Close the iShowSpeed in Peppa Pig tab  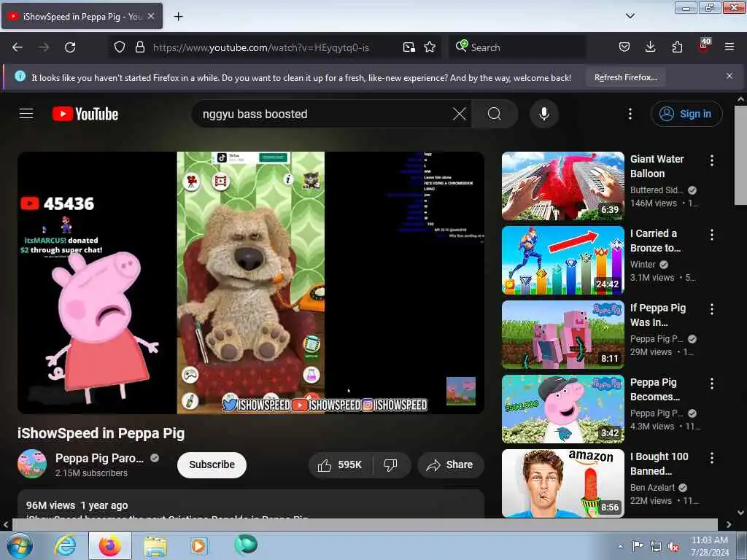pos(151,16)
